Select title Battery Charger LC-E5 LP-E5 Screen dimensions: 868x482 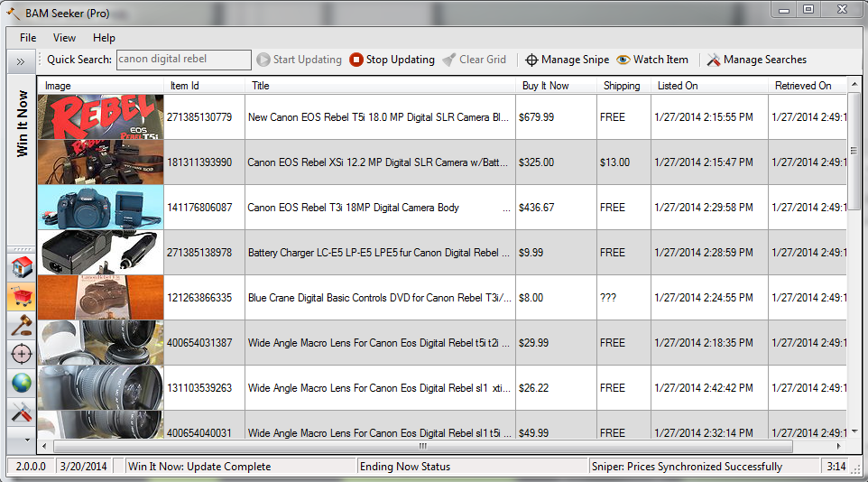tap(379, 253)
